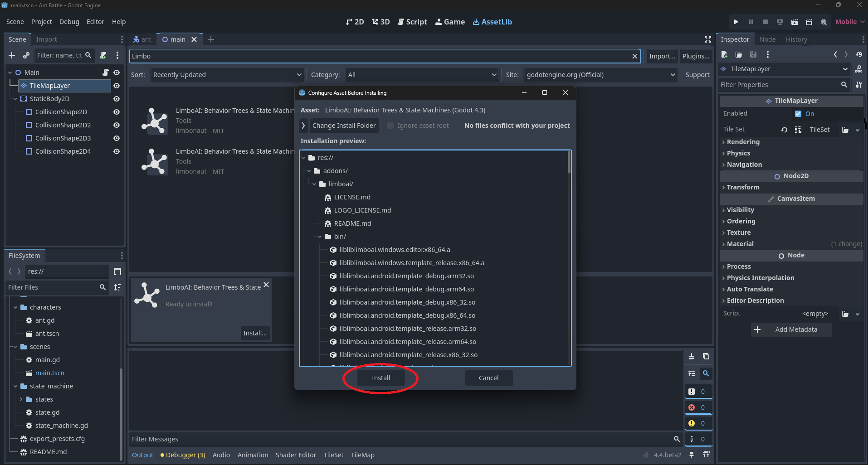868x465 pixels.
Task: Run the project with the play icon
Action: [x=736, y=22]
